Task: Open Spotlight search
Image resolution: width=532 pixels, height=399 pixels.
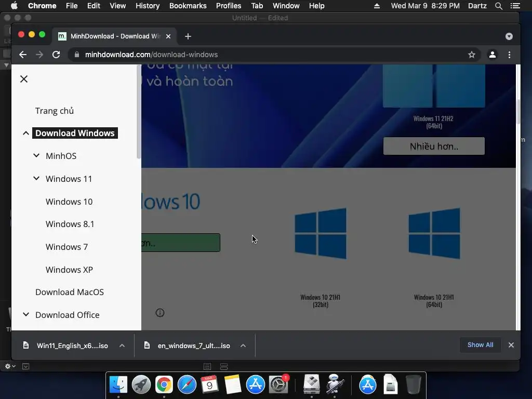Action: pyautogui.click(x=498, y=6)
